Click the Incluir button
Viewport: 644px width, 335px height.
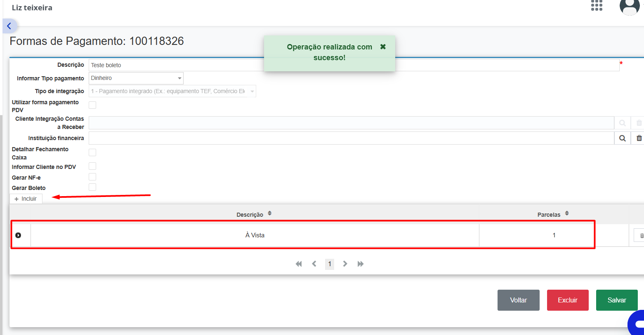[26, 199]
